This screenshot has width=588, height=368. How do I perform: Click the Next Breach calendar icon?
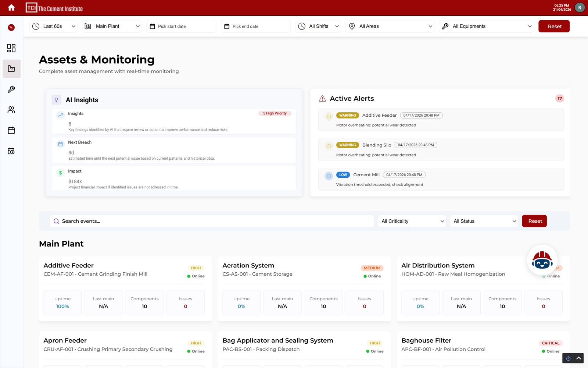point(60,144)
